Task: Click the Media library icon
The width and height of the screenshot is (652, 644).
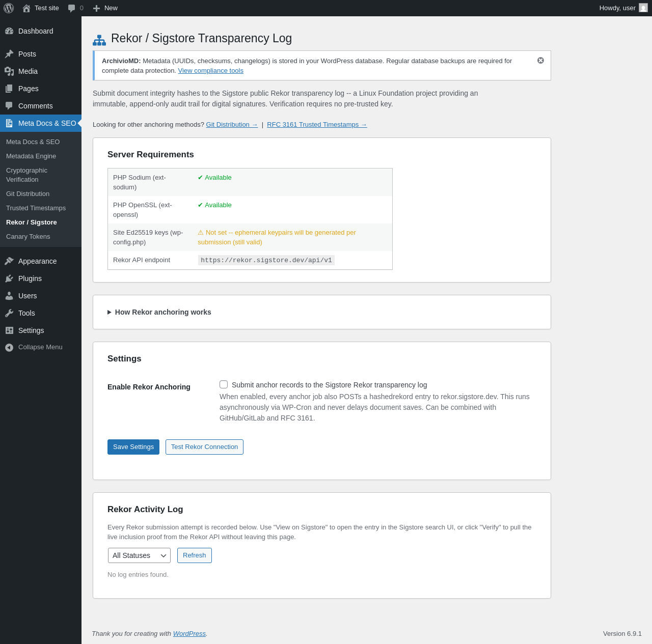Action: click(9, 71)
